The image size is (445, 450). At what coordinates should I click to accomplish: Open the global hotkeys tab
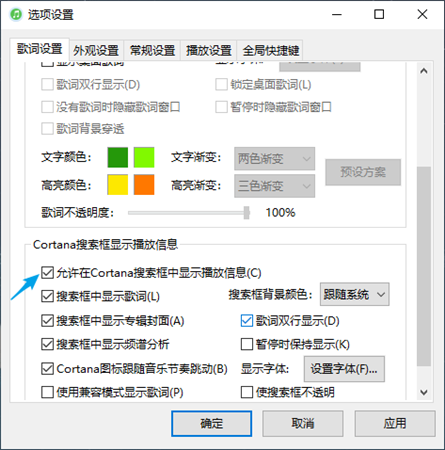tap(271, 51)
